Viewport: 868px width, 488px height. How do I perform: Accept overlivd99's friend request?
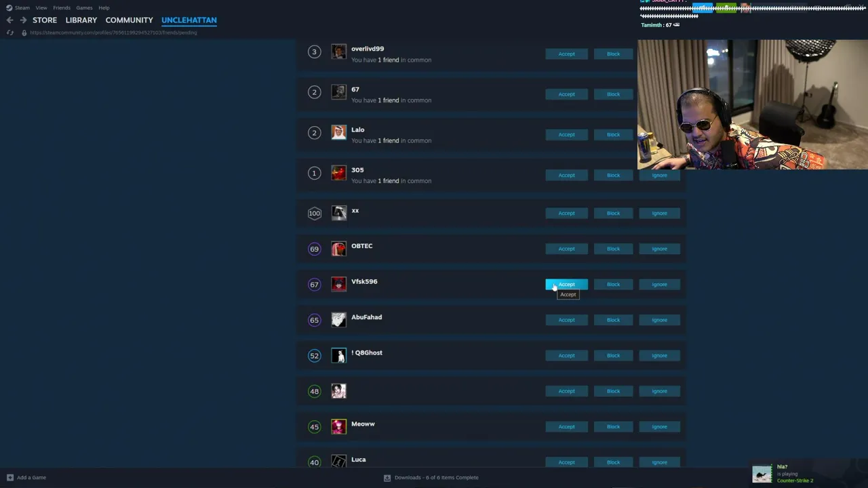(566, 54)
